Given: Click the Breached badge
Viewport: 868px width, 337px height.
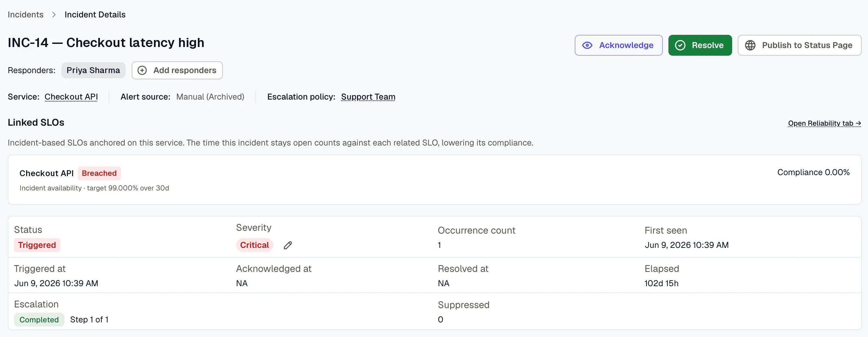Looking at the screenshot, I should click(99, 173).
